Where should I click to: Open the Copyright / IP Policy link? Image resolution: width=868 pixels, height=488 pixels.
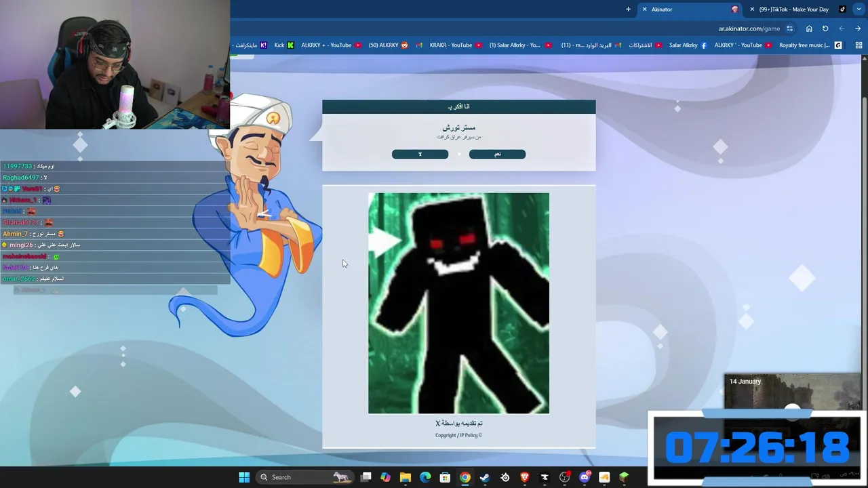(x=458, y=435)
